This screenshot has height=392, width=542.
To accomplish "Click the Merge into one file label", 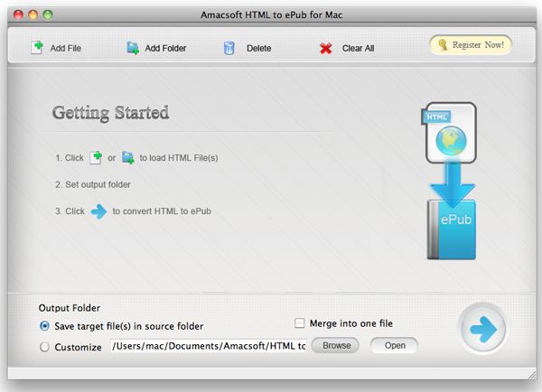I will [x=351, y=323].
